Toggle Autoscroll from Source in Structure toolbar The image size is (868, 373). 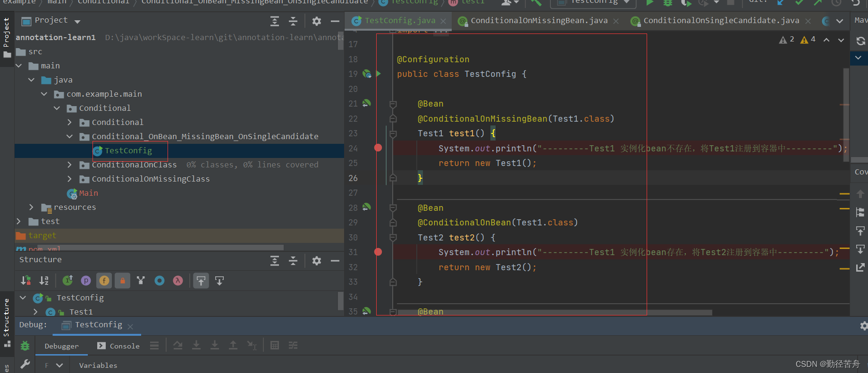[x=219, y=281]
